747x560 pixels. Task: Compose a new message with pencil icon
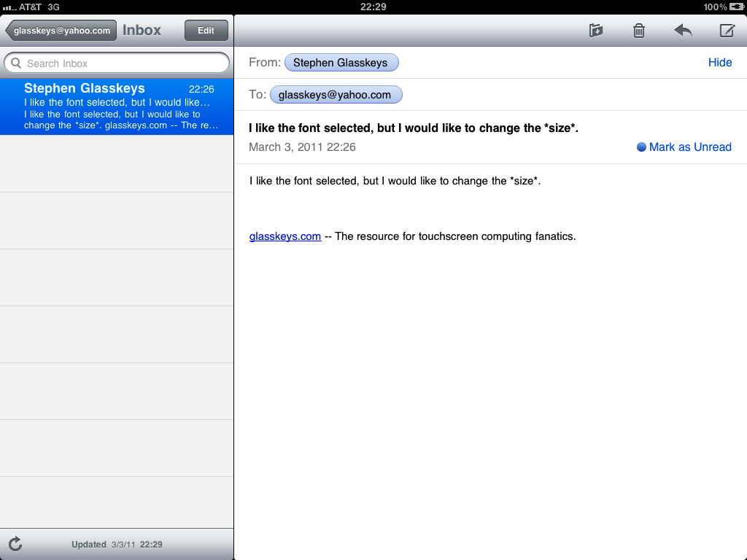point(727,31)
